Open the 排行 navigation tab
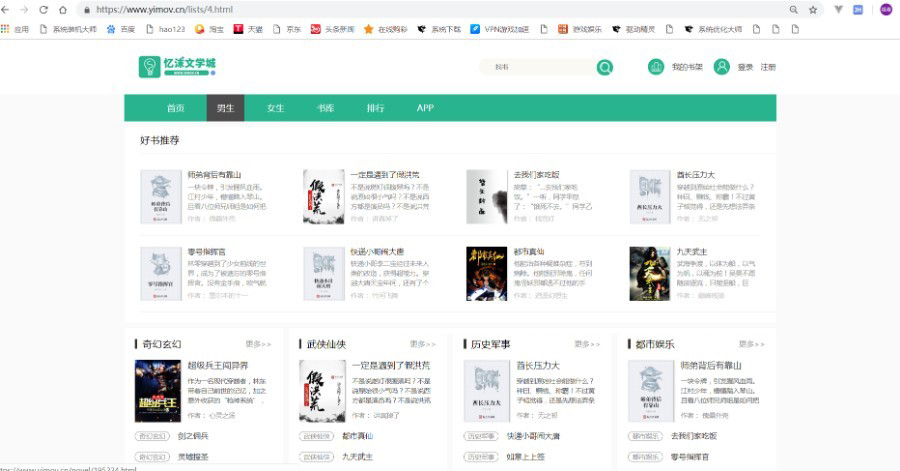This screenshot has height=471, width=900. coord(375,108)
